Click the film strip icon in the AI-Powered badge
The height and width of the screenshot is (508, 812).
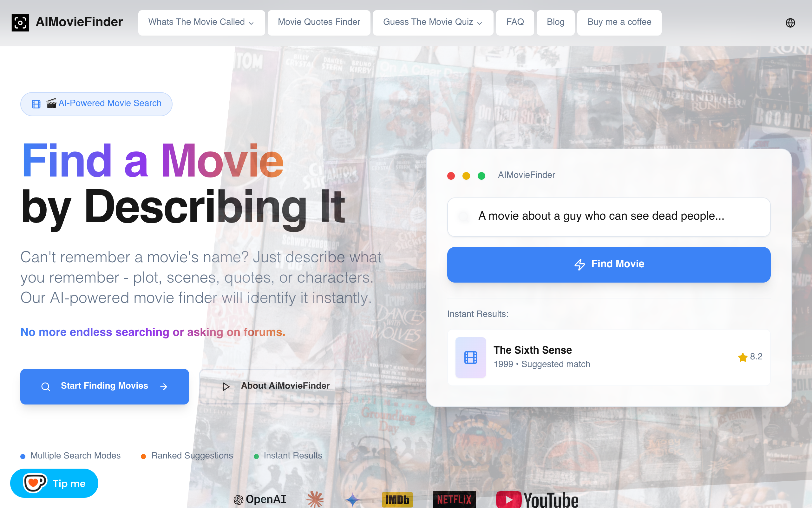36,104
